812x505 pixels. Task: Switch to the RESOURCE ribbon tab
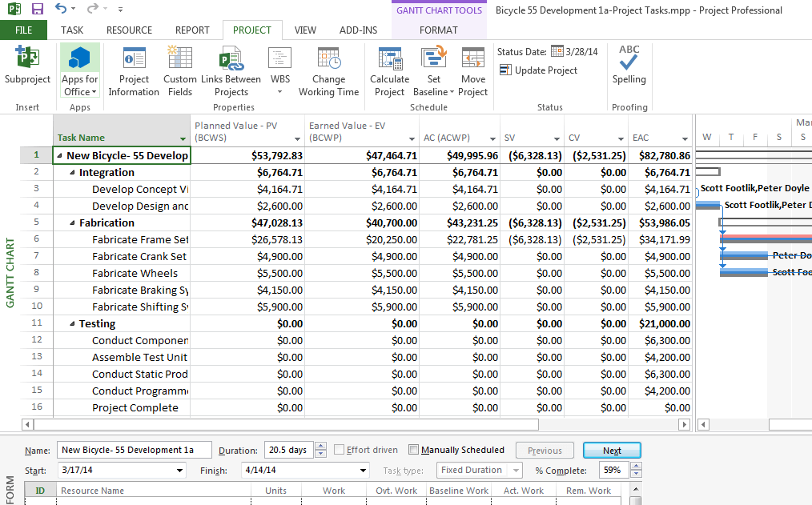tap(129, 30)
